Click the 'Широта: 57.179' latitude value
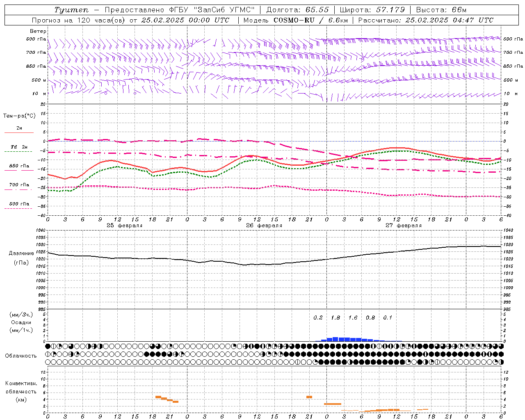Viewport: 525px width, 420px height. click(x=372, y=10)
